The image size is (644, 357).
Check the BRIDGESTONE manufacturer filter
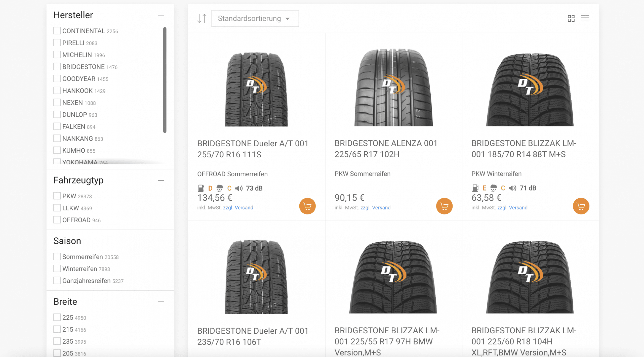(57, 67)
